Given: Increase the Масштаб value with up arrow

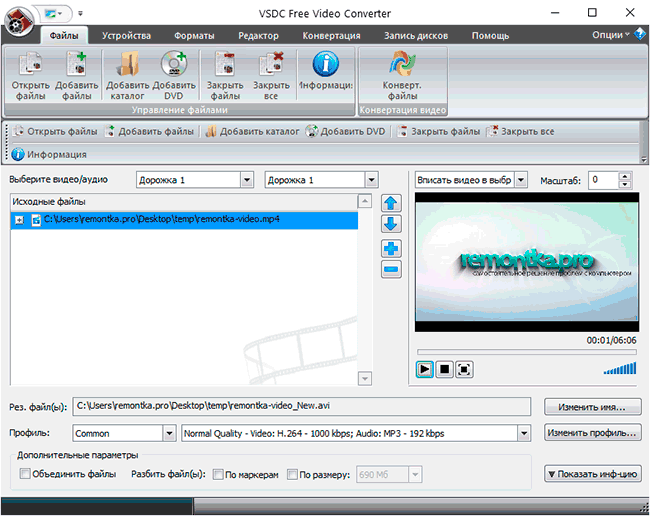Looking at the screenshot, I should 625,176.
